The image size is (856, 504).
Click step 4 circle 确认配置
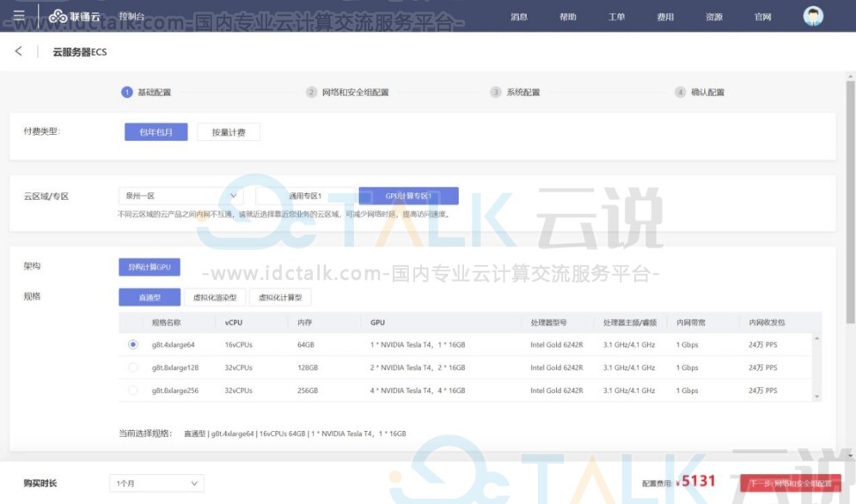pyautogui.click(x=680, y=92)
